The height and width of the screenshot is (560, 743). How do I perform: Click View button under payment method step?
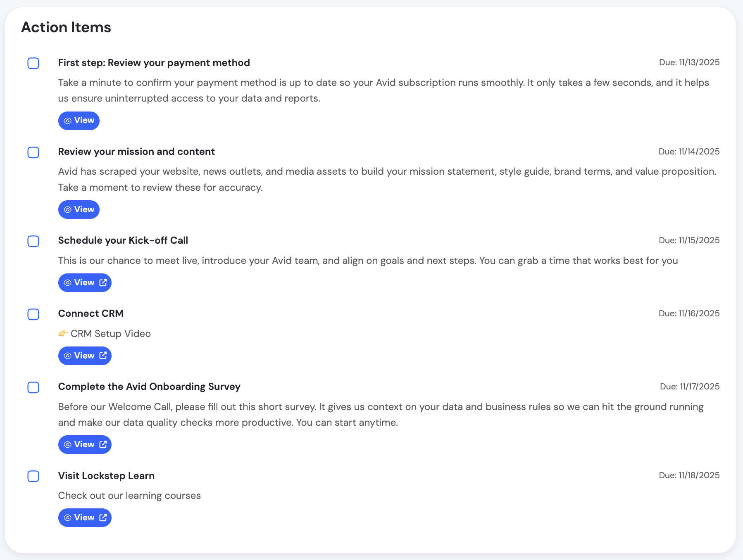tap(79, 121)
